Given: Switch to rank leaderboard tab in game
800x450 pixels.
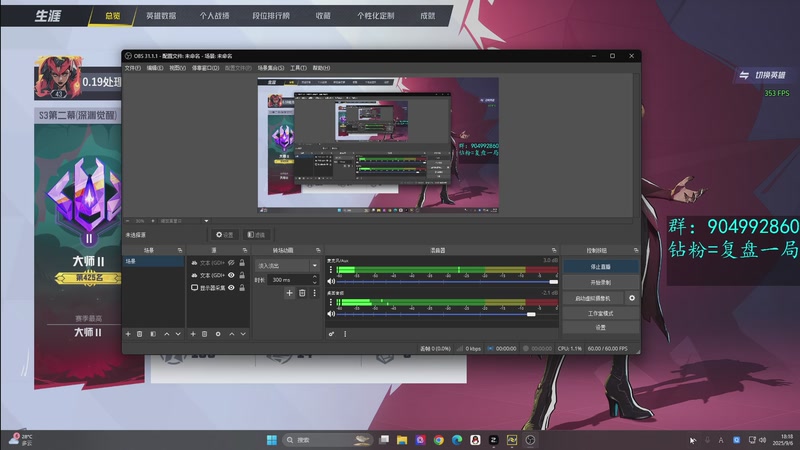Looking at the screenshot, I should click(271, 16).
